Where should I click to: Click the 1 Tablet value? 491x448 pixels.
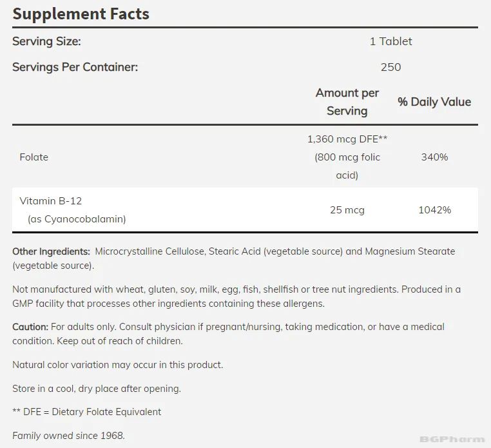pos(390,41)
